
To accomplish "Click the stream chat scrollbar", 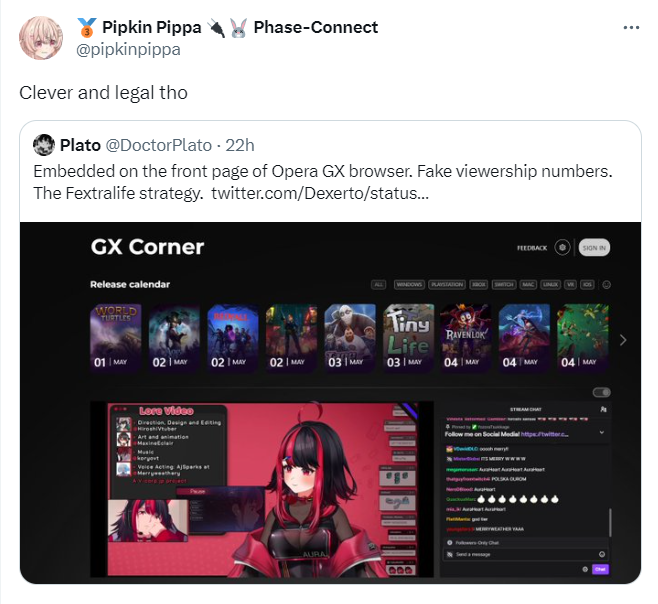I will point(610,522).
